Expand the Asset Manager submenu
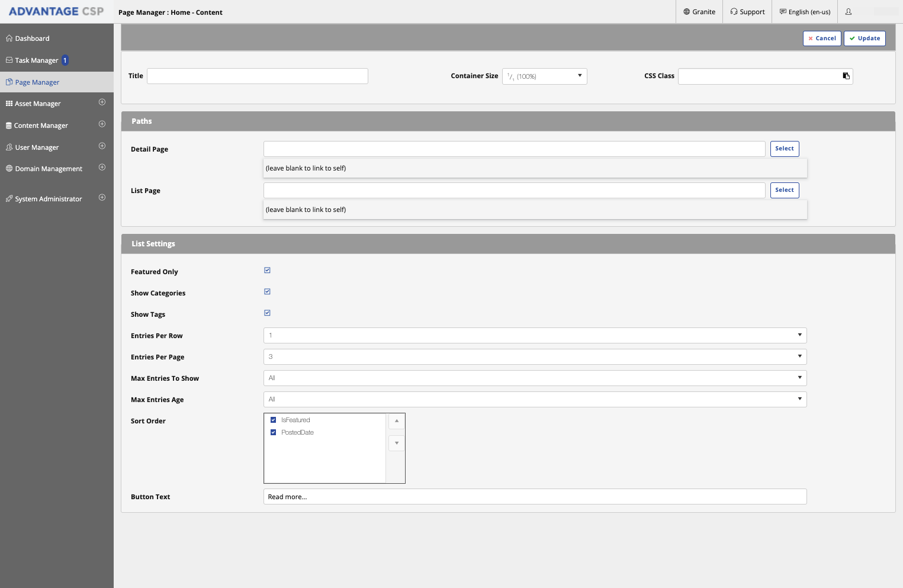 tap(102, 102)
